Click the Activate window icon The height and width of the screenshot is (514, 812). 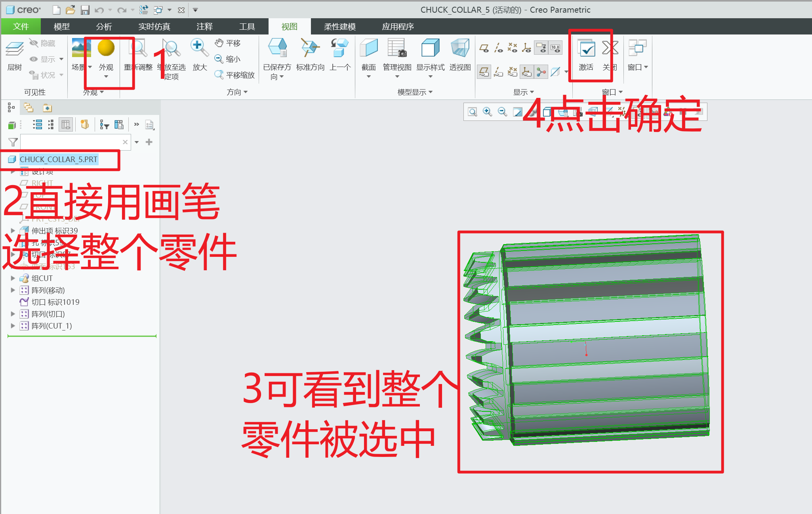click(x=586, y=49)
